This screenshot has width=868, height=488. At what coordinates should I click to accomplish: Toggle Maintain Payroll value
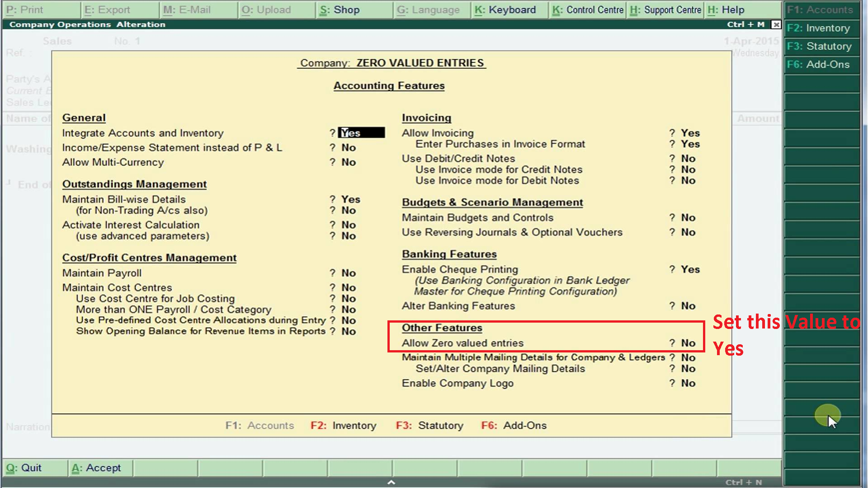pos(349,273)
